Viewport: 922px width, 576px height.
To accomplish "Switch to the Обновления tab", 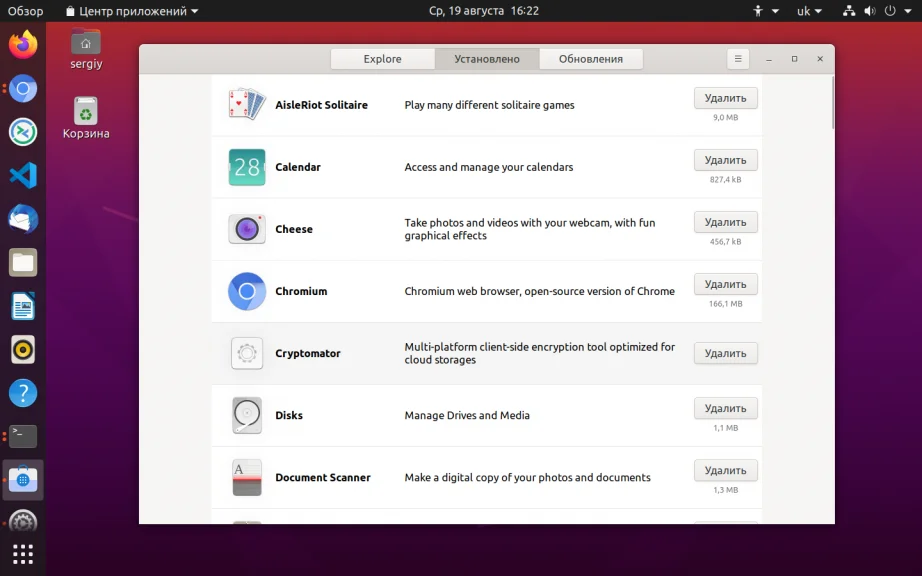I will tap(591, 59).
